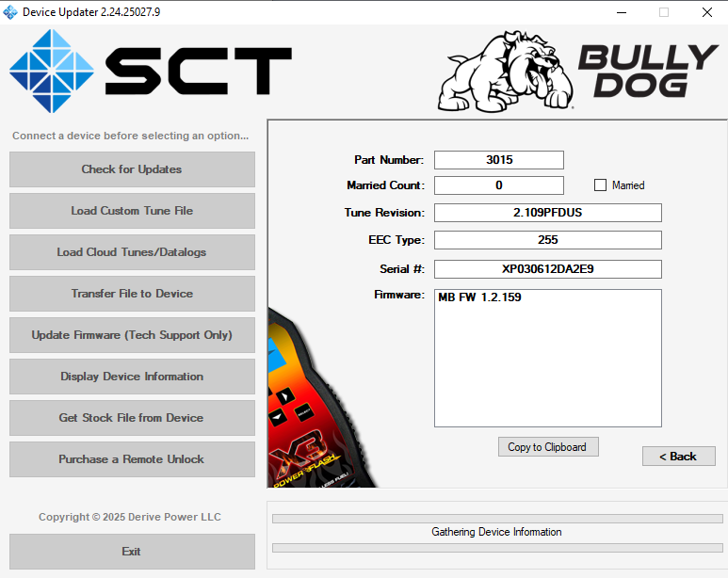Click the Device Updater title bar icon
This screenshot has width=728, height=578.
(10, 12)
